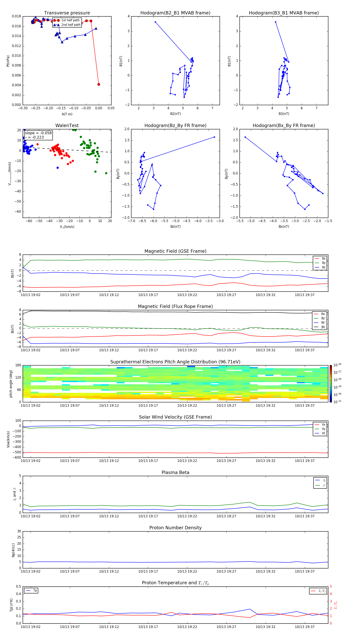This screenshot has height=644, width=351.
Task: Click the 'pitch angle (deg)' axis label
Action: (x=11, y=384)
